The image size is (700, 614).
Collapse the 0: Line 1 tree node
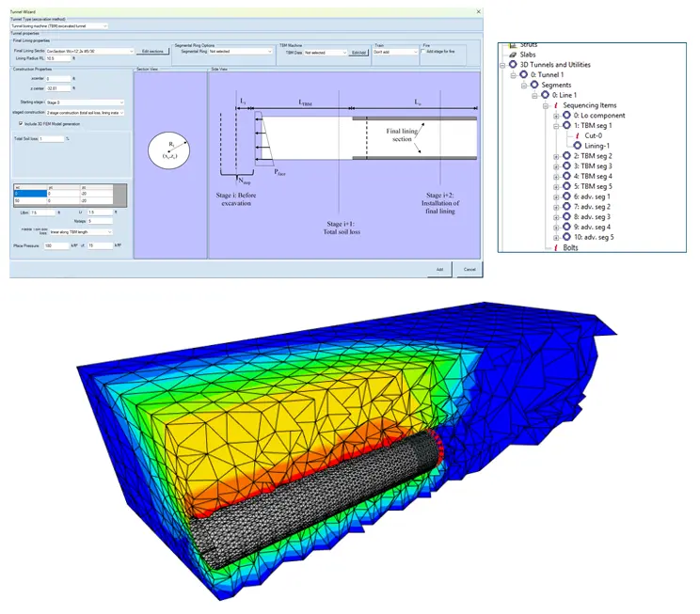tap(534, 96)
